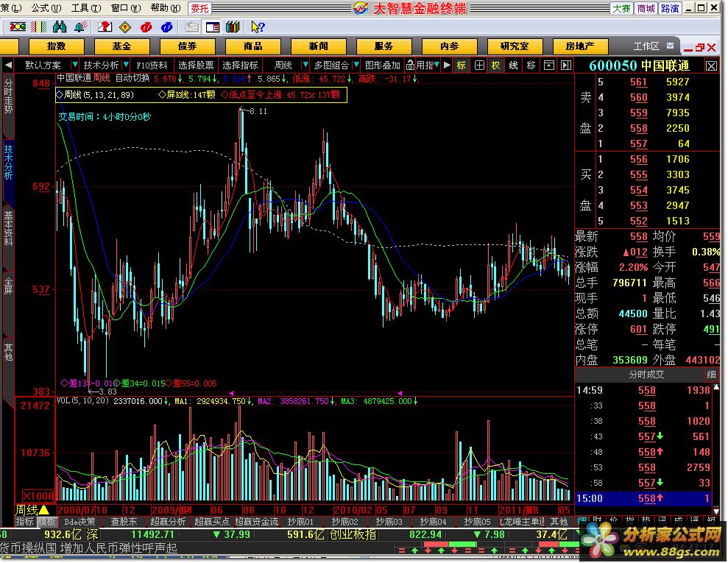Click 选择股票 in chart toolbar
The image size is (728, 563).
[196, 65]
